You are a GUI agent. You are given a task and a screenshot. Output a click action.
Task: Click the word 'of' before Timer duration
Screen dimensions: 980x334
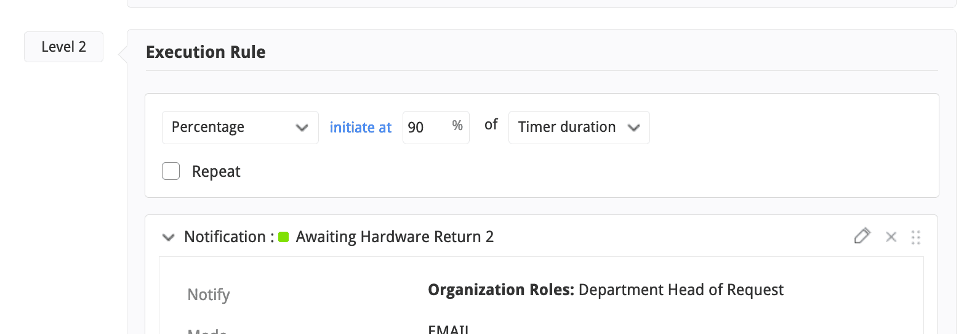point(491,125)
